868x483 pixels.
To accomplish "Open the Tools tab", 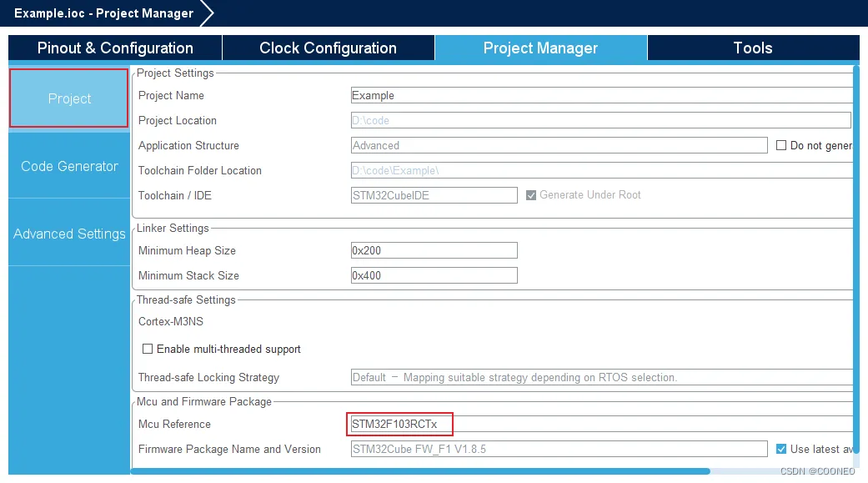I will [753, 48].
